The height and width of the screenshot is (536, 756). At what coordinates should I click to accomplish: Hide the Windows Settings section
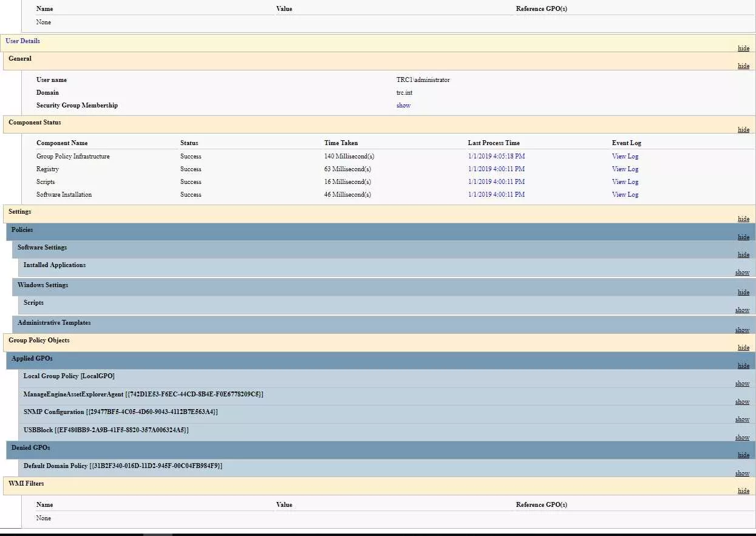pyautogui.click(x=743, y=293)
